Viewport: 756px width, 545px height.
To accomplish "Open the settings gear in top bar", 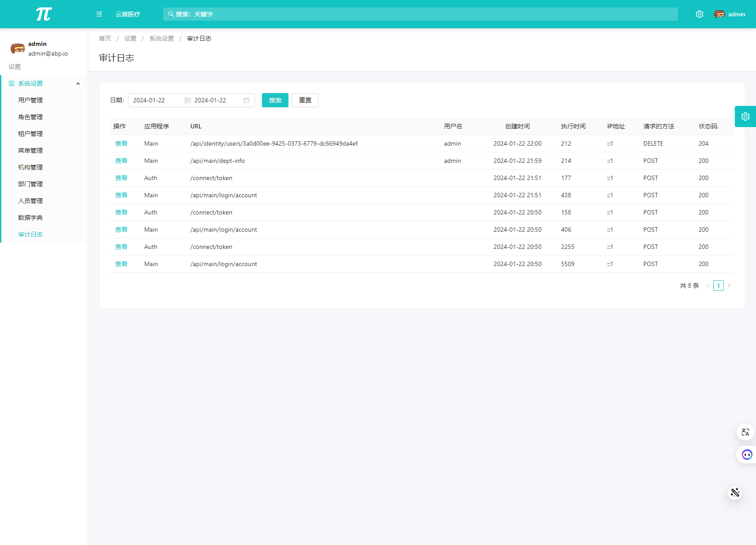I will point(699,14).
